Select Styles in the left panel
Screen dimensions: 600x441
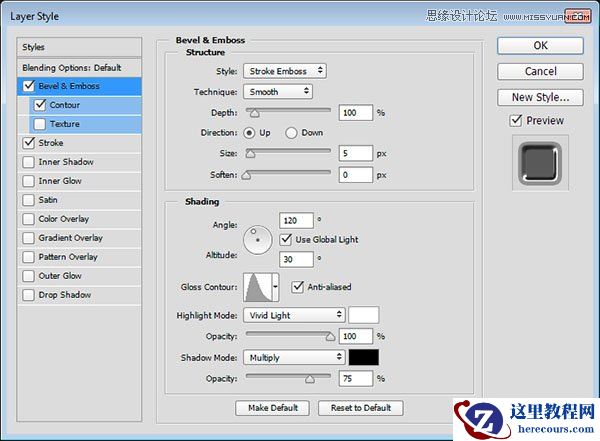click(x=79, y=47)
